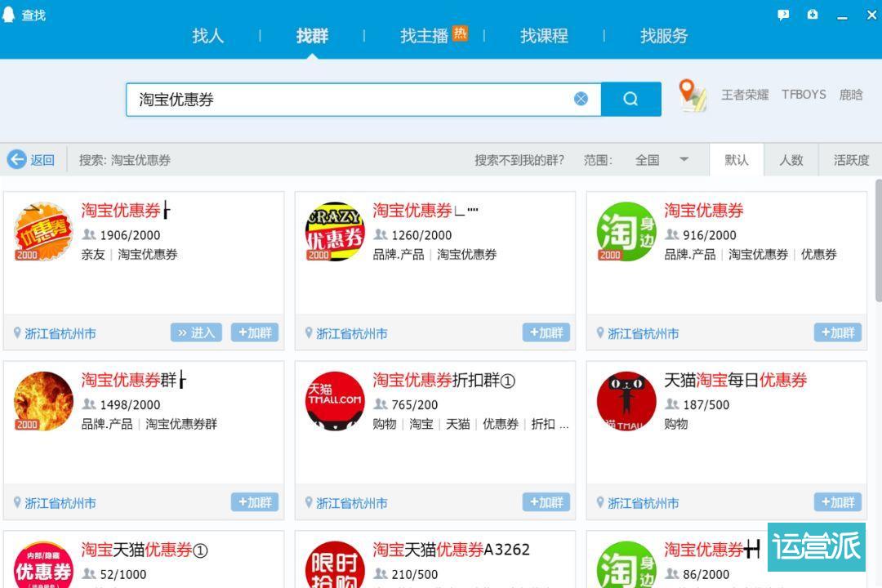This screenshot has height=588, width=882.
Task: Open the orange 优惠券 group avatar with 1906 members
Action: 43,231
